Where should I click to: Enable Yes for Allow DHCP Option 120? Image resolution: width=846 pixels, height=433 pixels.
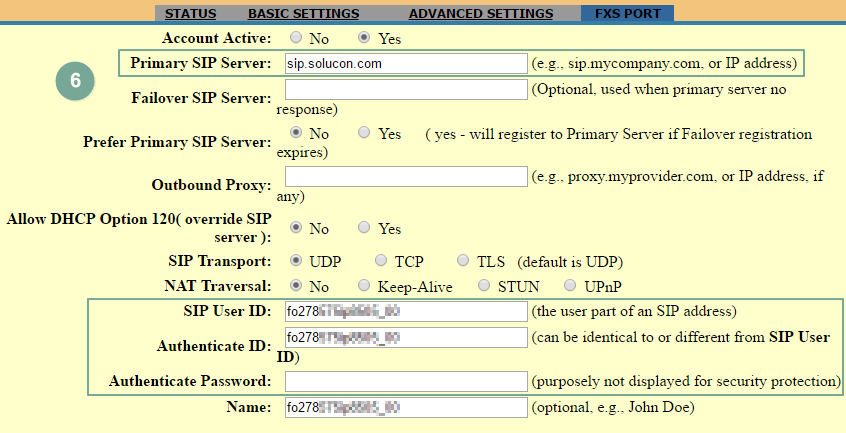[x=364, y=228]
